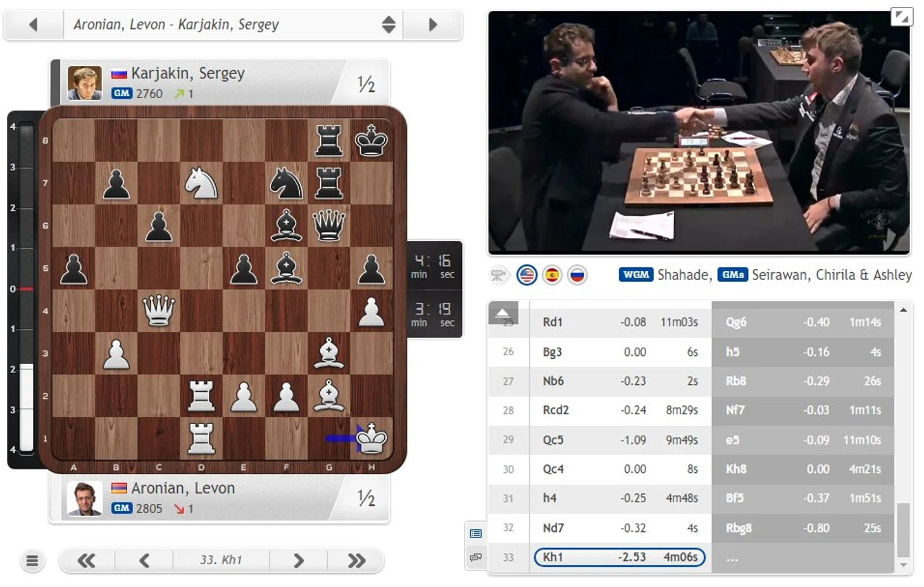924x587 pixels.
Task: Click the evaluation bar beside the board
Action: coord(25,289)
